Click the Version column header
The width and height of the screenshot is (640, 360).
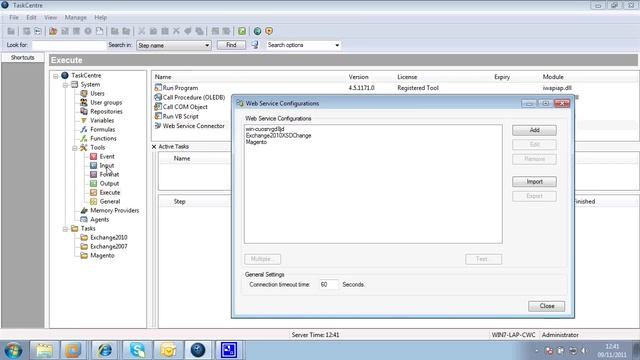[358, 77]
